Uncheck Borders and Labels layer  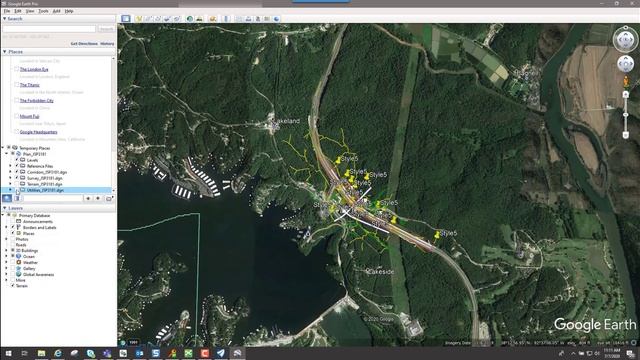[13, 227]
